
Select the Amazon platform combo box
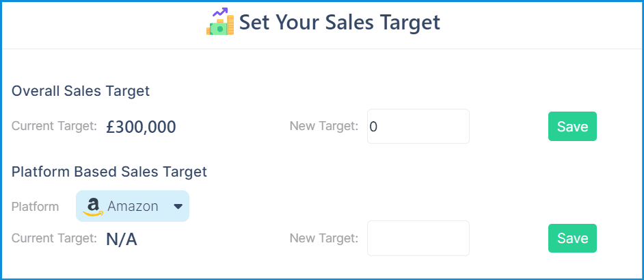[133, 206]
